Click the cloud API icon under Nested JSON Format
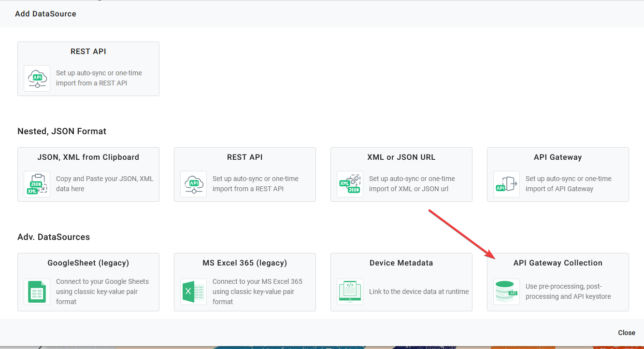Screen dimensions: 644x349 coord(194,184)
